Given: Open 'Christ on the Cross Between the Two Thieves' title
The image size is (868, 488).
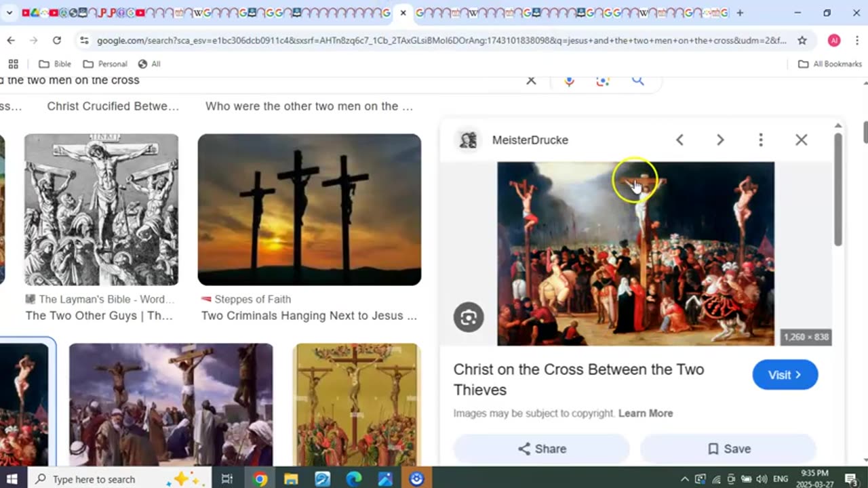Looking at the screenshot, I should pos(578,380).
